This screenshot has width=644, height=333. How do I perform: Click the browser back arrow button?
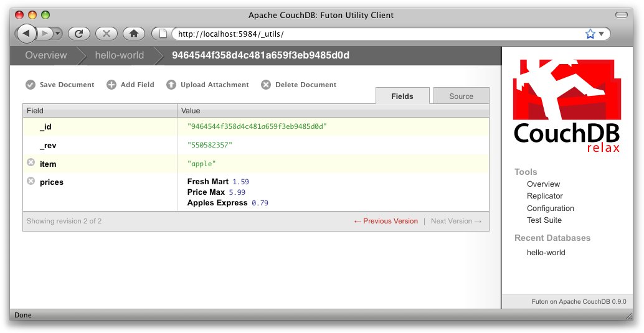click(26, 34)
